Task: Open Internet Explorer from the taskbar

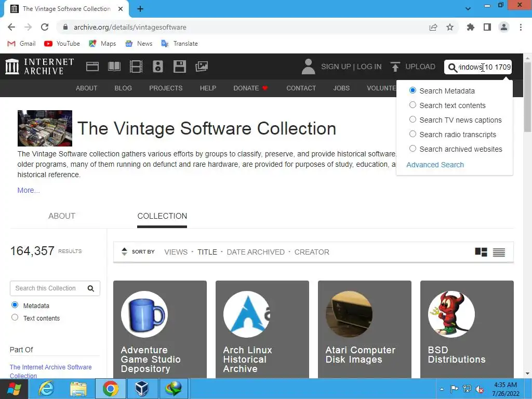Action: [x=46, y=389]
